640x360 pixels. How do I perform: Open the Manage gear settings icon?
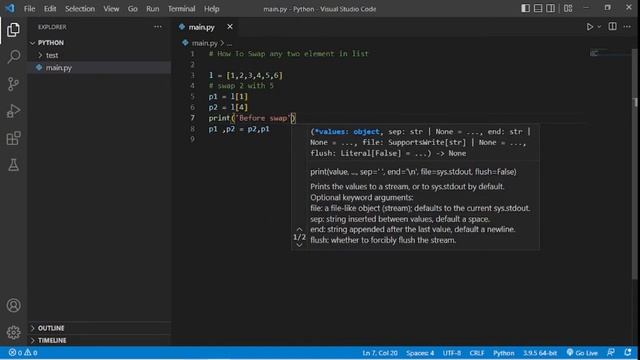pos(13,332)
